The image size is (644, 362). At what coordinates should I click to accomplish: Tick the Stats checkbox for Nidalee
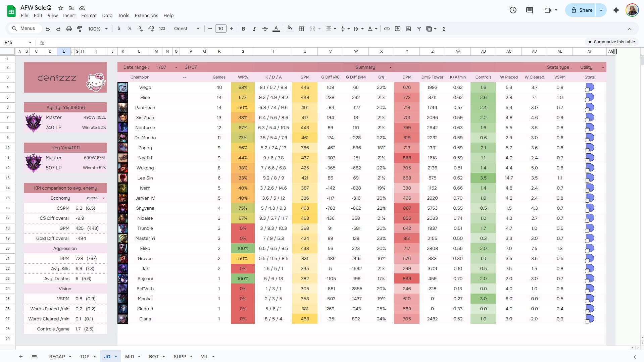[587, 220]
